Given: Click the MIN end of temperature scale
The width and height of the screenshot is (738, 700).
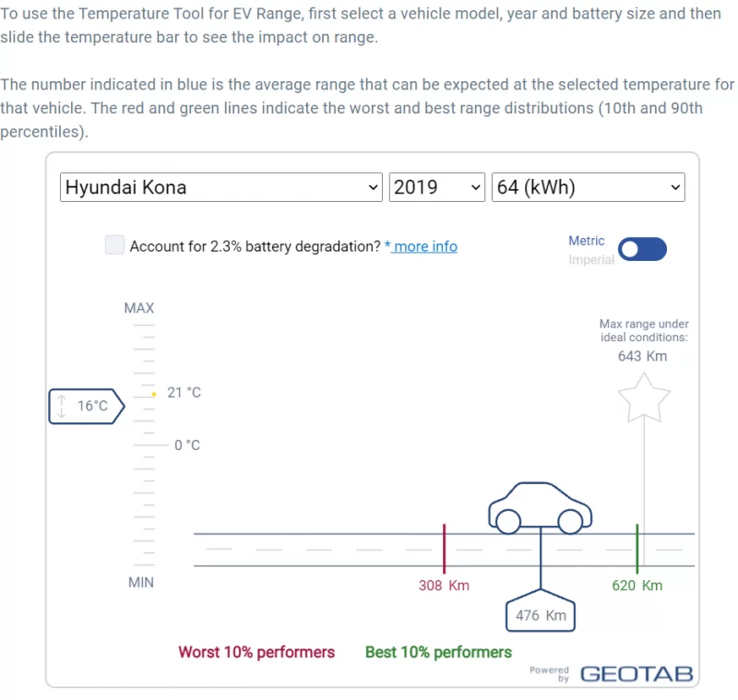Looking at the screenshot, I should point(141,583).
